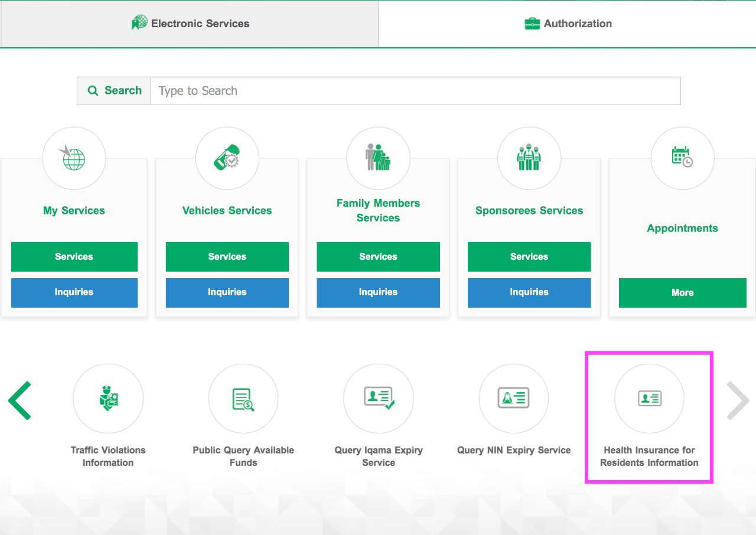Click the Vehicles Services icon

click(227, 158)
